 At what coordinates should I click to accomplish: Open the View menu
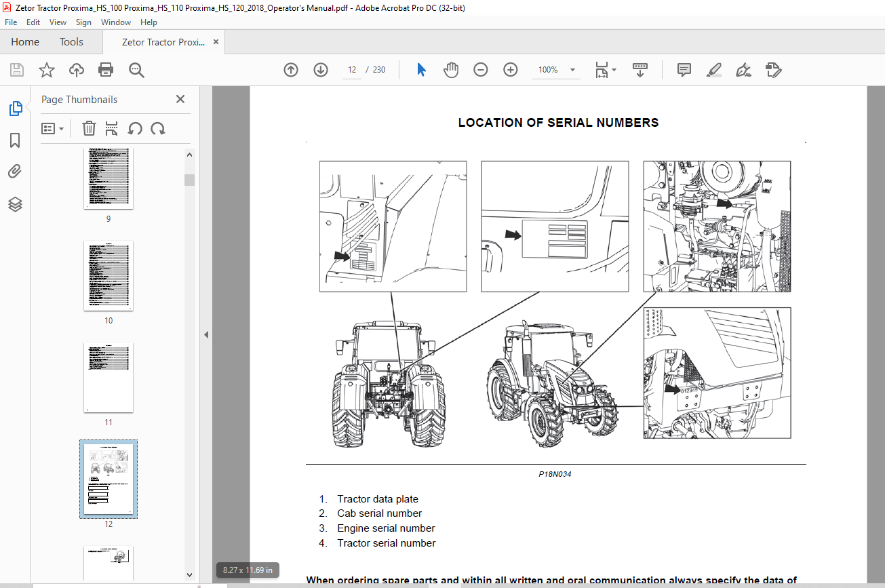pos(58,22)
